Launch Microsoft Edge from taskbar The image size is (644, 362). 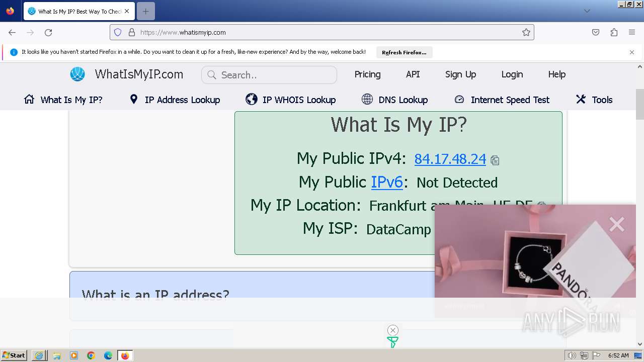[x=108, y=355]
